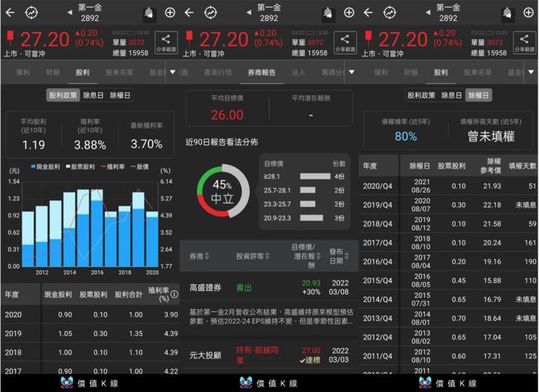539x392 pixels.
Task: Tap info icon beside 殖利率(%) column header
Action: (174, 294)
